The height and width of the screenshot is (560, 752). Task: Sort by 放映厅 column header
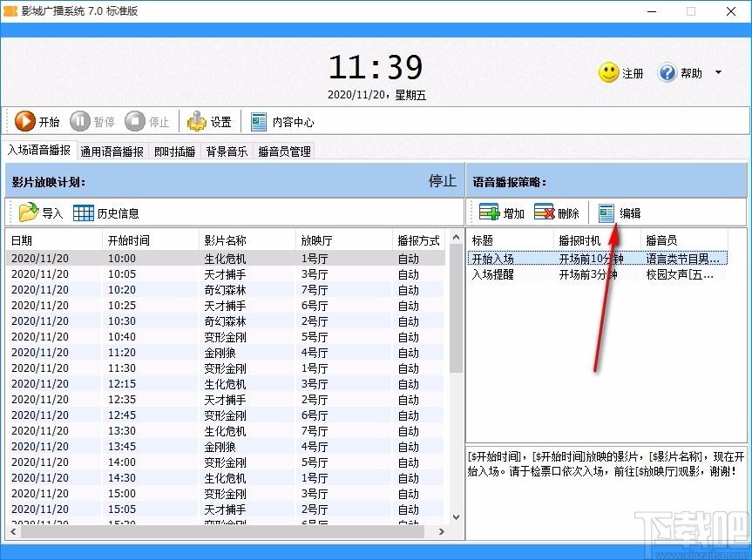pos(344,240)
